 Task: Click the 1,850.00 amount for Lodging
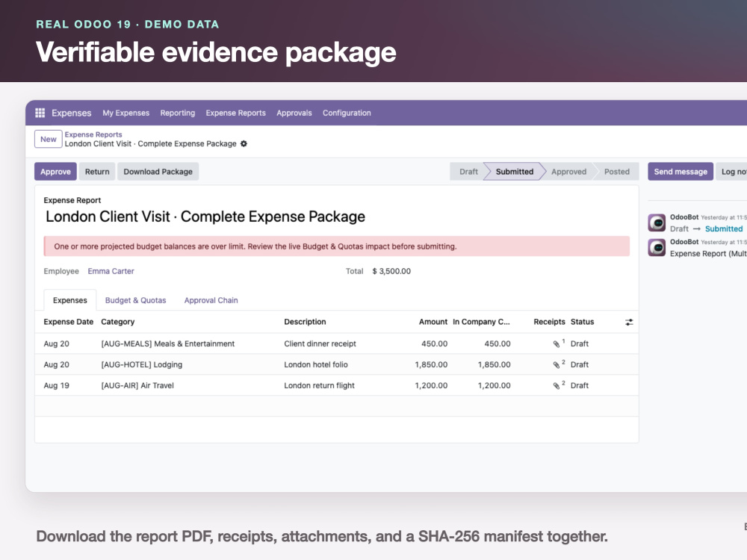431,365
